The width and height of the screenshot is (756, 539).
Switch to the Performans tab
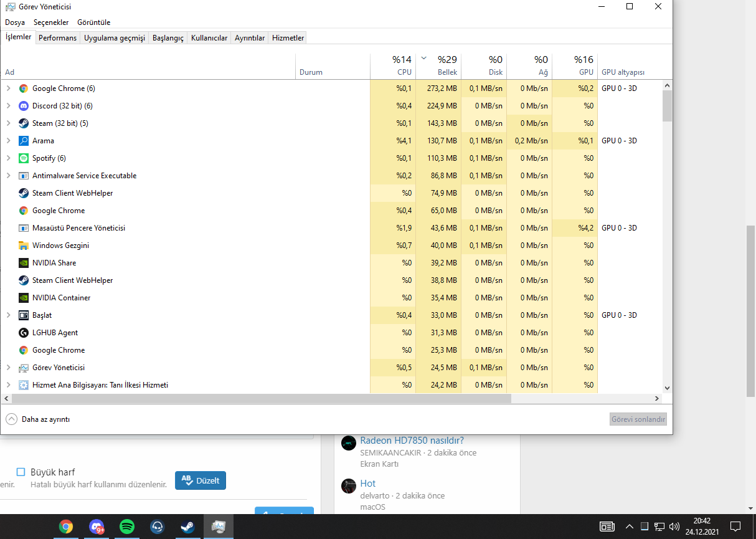point(57,38)
